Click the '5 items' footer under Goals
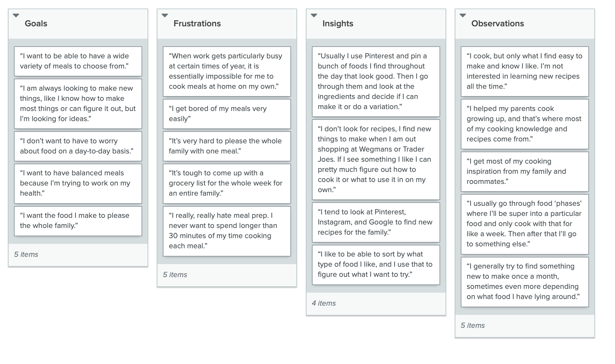This screenshot has width=615, height=364. (x=26, y=254)
